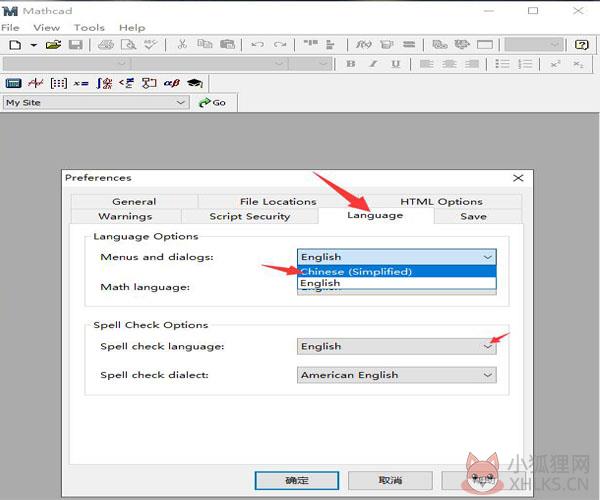The image size is (600, 500).
Task: Click the Insert Unit cup icon
Action: point(386,44)
